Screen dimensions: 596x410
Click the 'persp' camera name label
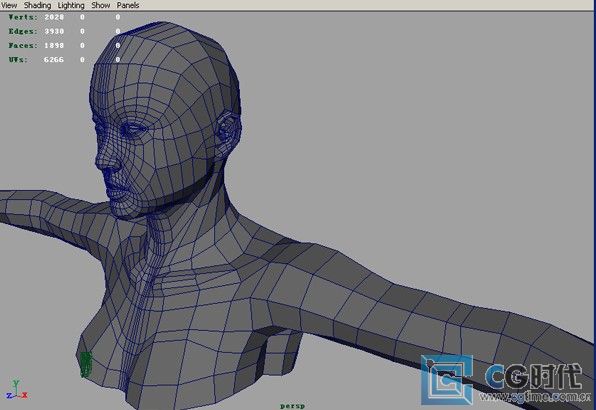click(292, 406)
